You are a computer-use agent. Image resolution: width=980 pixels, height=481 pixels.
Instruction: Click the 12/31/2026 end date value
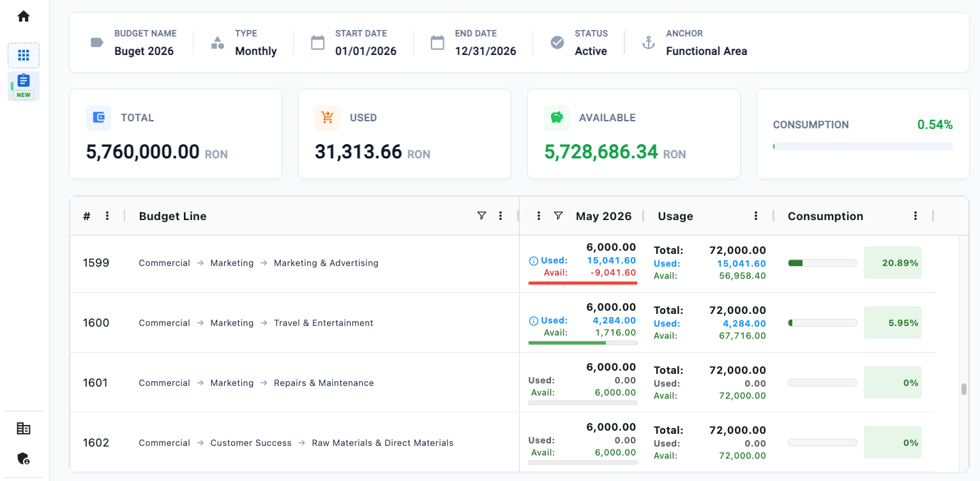click(486, 51)
